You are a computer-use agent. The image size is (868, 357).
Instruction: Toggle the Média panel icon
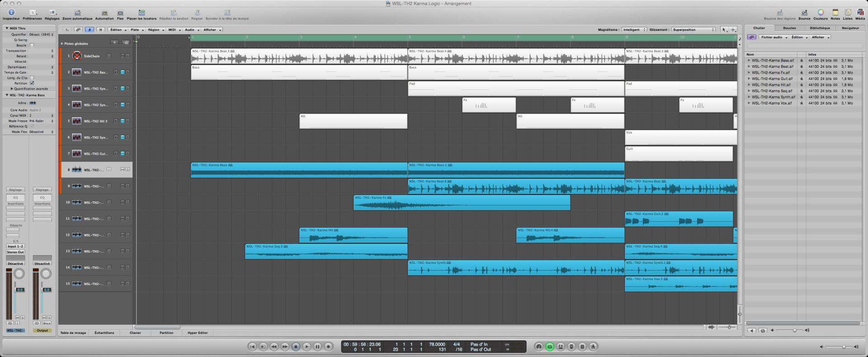(x=860, y=13)
